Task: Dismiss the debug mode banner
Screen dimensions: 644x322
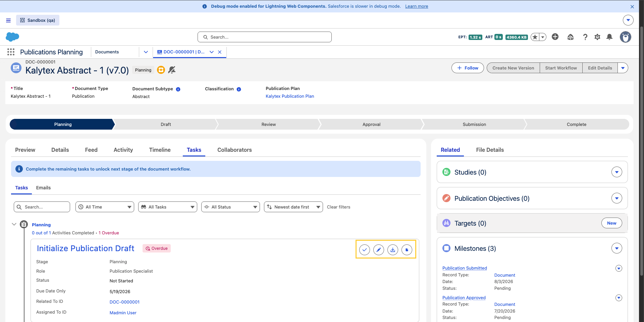Action: tap(632, 6)
